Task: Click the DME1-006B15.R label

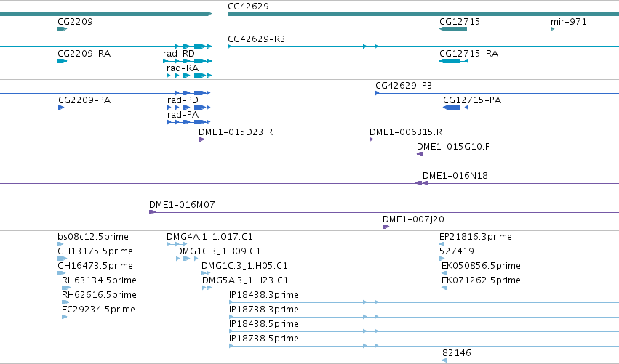Action: pyautogui.click(x=406, y=132)
